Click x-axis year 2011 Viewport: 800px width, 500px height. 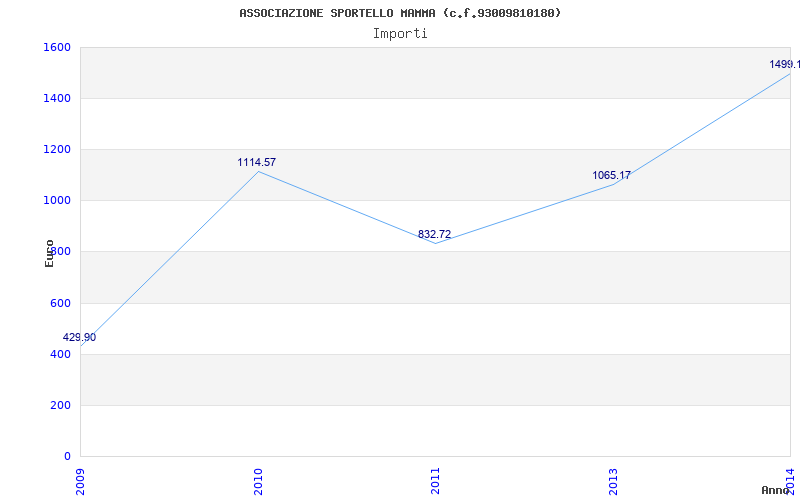coord(435,481)
